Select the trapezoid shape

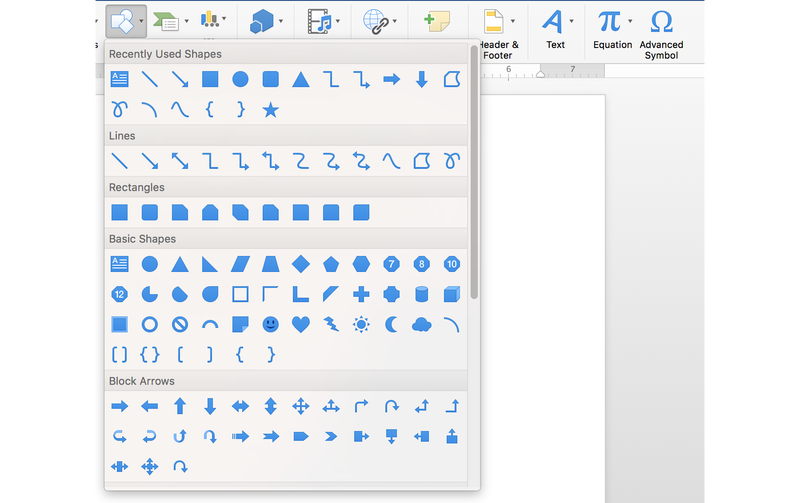click(x=270, y=264)
